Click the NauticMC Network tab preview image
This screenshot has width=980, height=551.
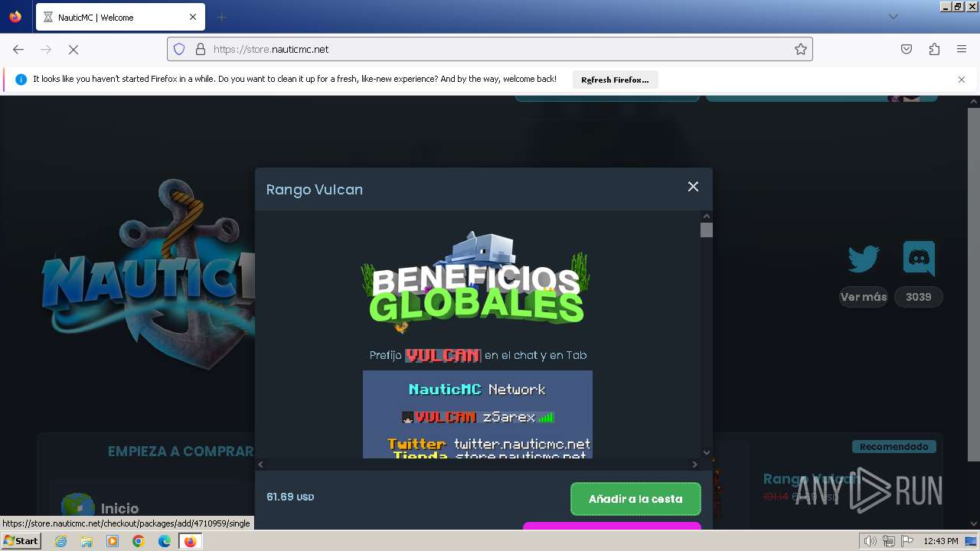pos(478,414)
